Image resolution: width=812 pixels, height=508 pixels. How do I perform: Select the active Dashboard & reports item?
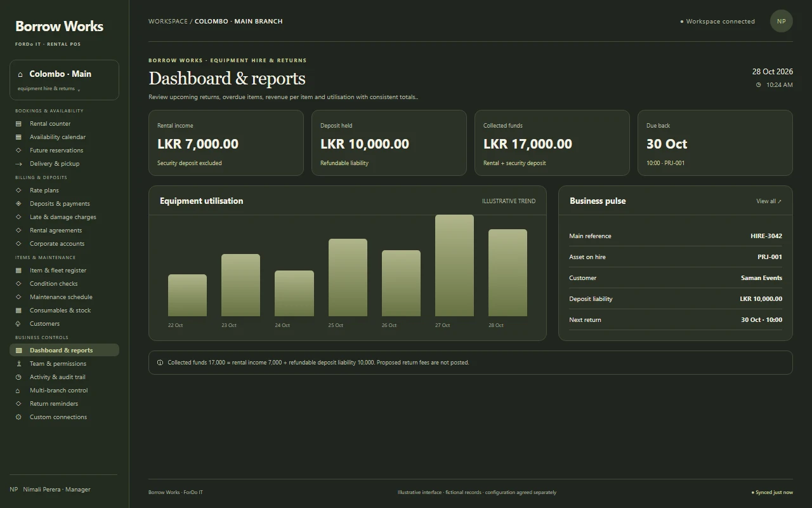64,351
